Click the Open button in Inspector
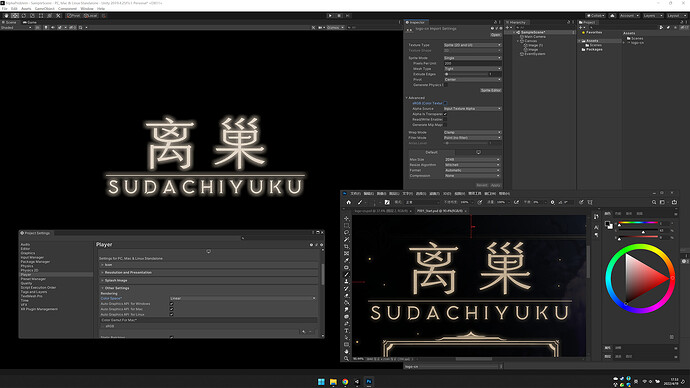Viewport: 690px width, 388px height. tap(495, 35)
